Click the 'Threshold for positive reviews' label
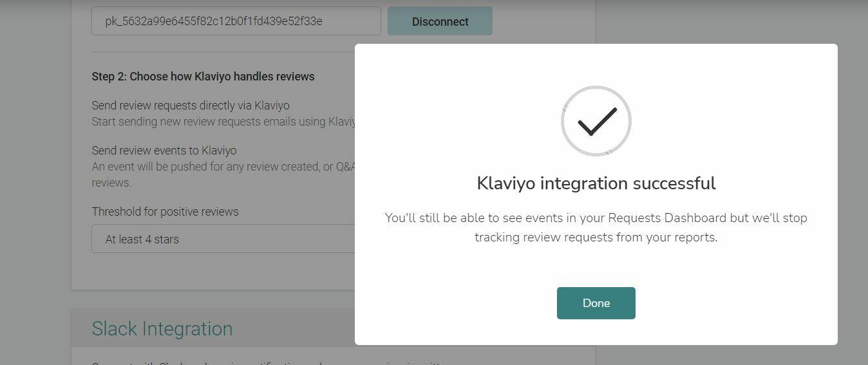The width and height of the screenshot is (868, 365). click(165, 212)
